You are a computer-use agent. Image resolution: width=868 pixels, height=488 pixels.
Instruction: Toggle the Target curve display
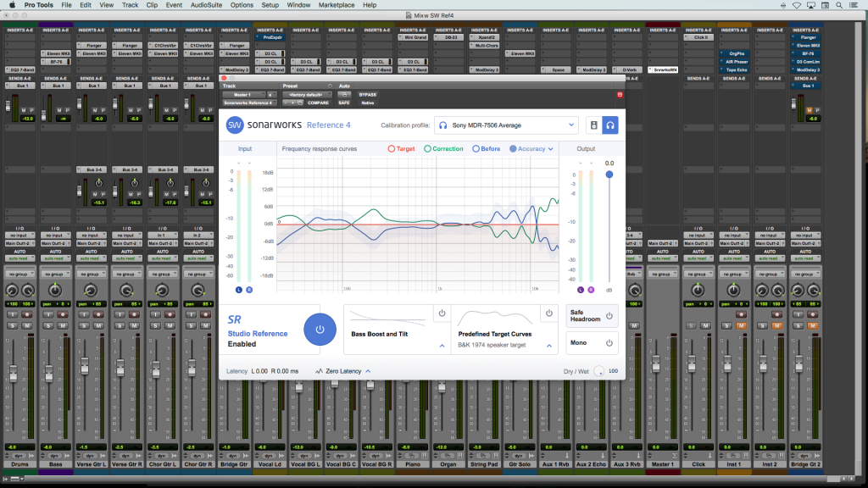click(x=401, y=149)
